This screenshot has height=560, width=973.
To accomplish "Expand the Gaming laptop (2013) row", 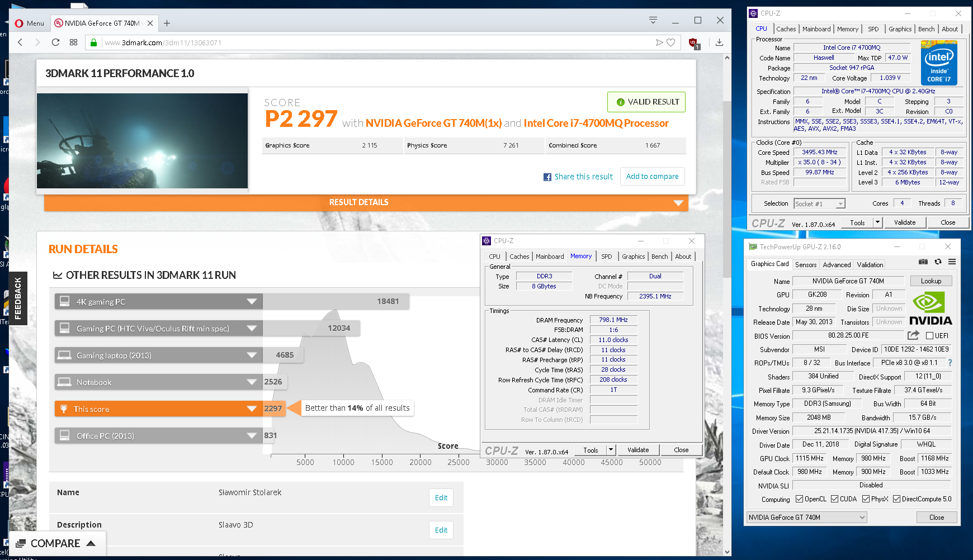I will (252, 355).
